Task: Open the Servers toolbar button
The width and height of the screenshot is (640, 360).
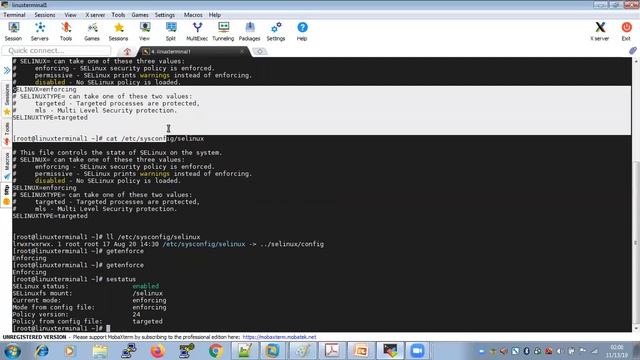Action: (40, 31)
